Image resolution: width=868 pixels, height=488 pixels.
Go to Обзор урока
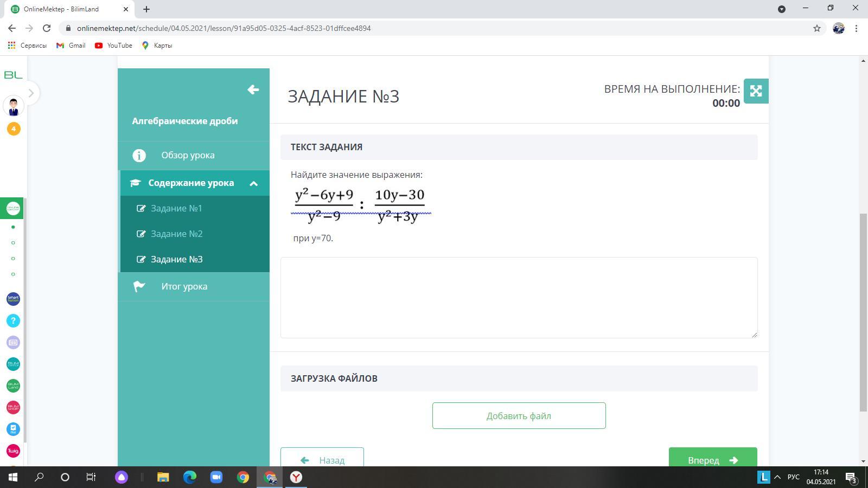(x=188, y=155)
